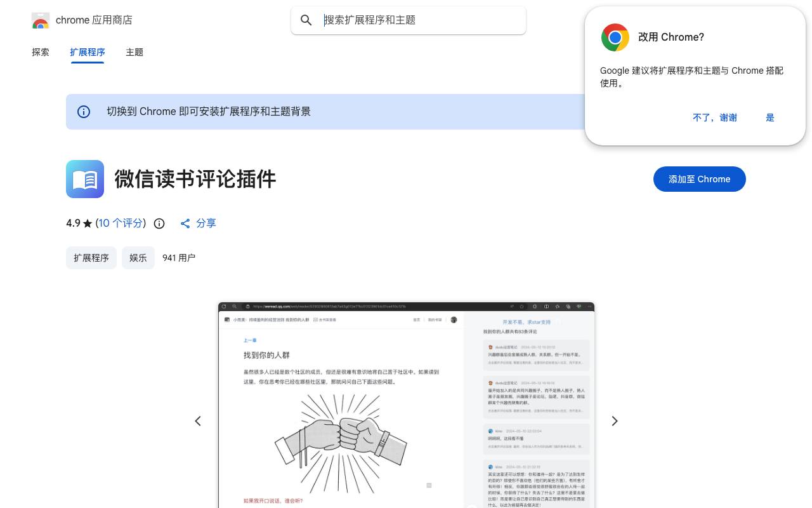Open the extension screenshot preview

[406, 405]
